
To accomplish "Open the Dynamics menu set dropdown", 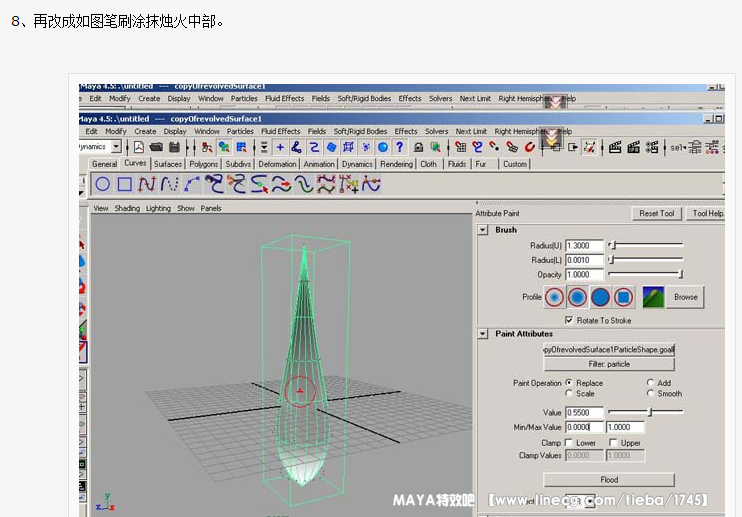I will 116,147.
